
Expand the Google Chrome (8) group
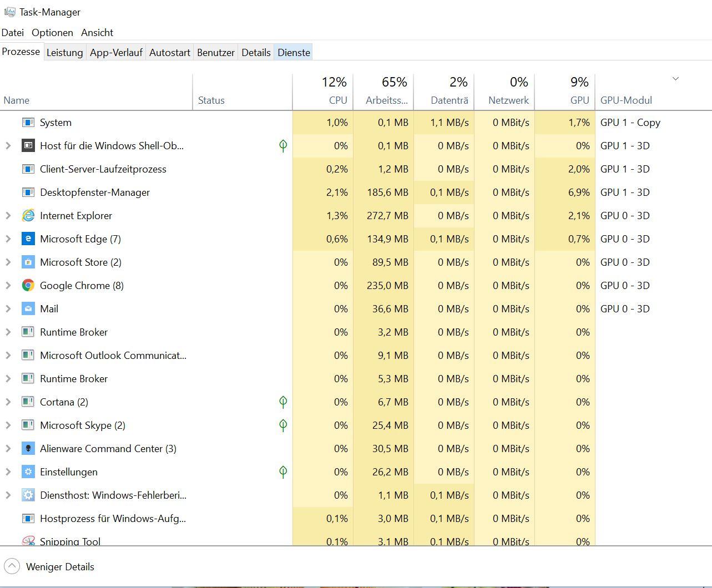pyautogui.click(x=8, y=286)
